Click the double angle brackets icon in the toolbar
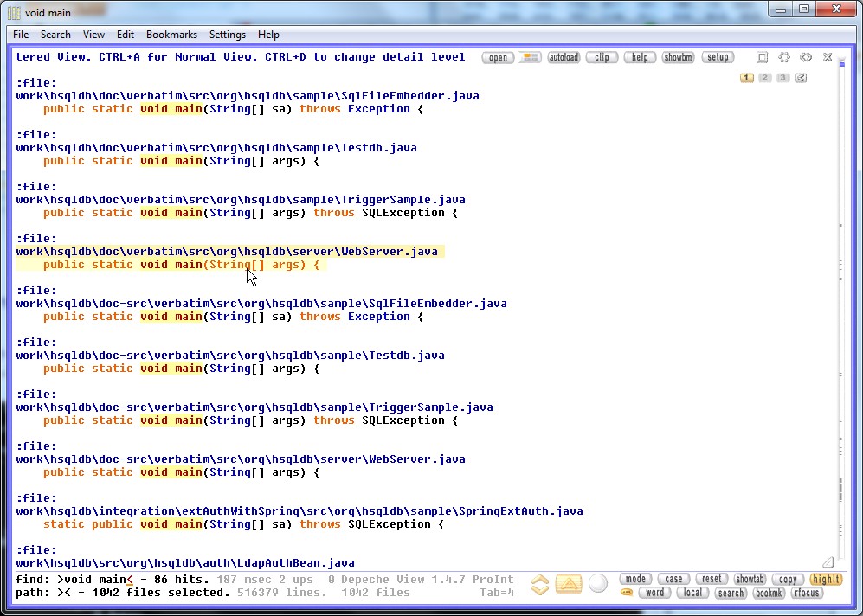863x616 pixels. (x=806, y=58)
